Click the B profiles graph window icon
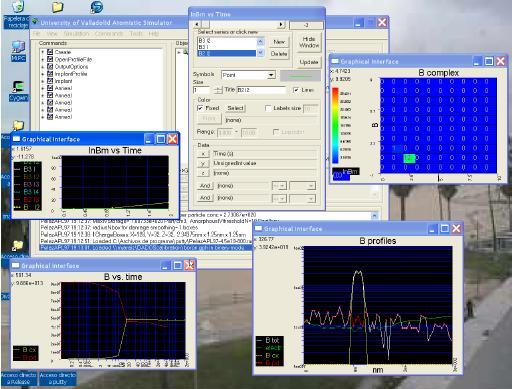The height and width of the screenshot is (389, 512). point(259,228)
